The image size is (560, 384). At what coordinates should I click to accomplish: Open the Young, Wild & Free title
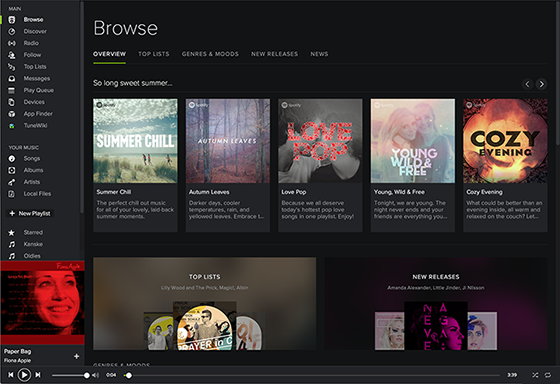point(399,192)
